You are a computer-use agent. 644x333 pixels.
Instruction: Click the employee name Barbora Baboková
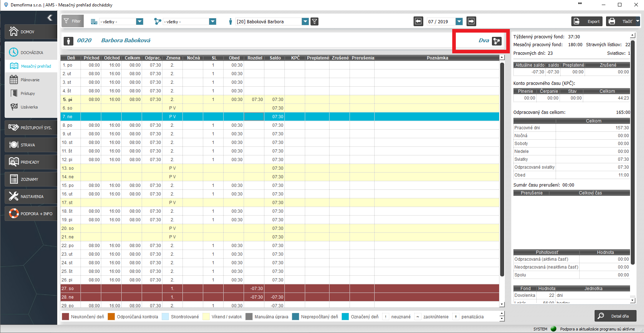click(x=126, y=40)
